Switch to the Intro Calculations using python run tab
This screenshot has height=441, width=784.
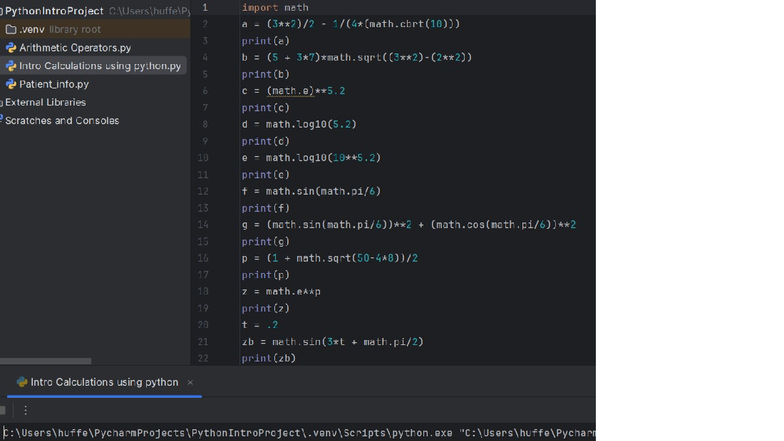coord(104,382)
